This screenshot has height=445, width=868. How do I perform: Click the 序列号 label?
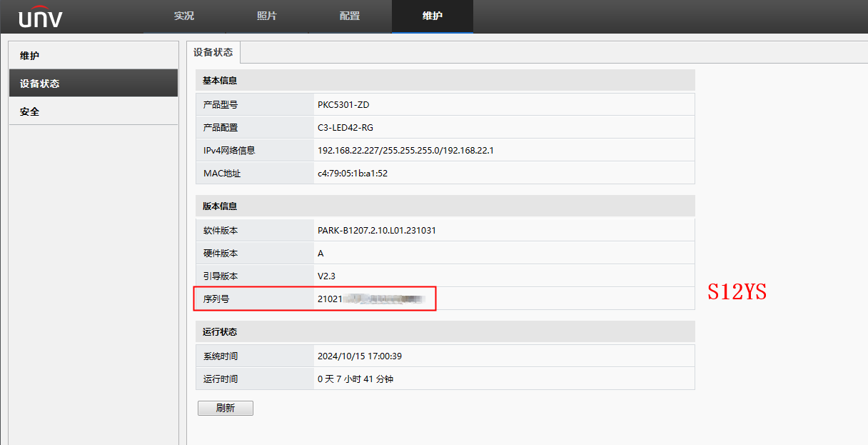pos(216,299)
